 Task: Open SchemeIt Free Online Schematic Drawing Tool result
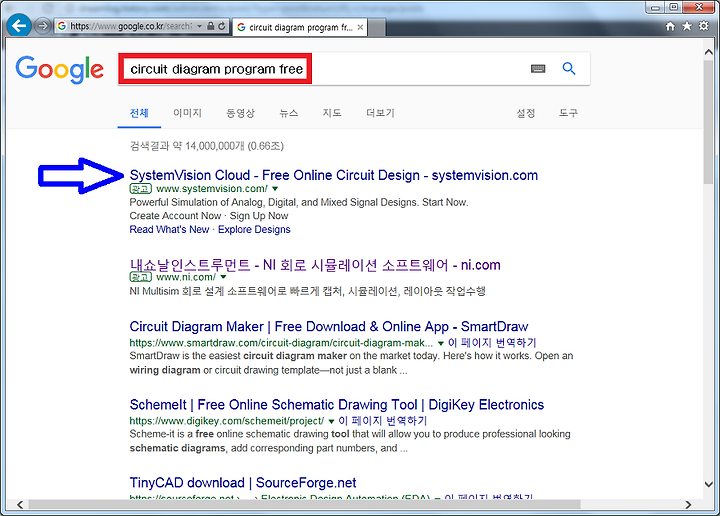pyautogui.click(x=337, y=404)
